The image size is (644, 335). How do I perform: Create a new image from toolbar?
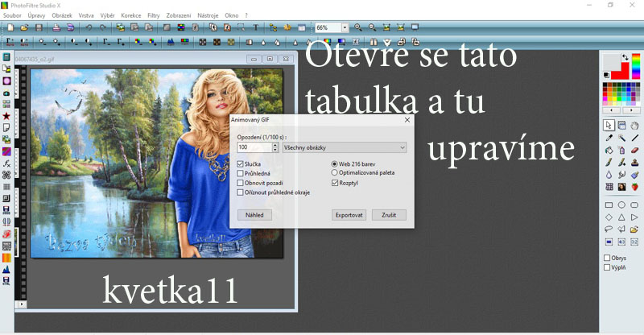[x=10, y=27]
